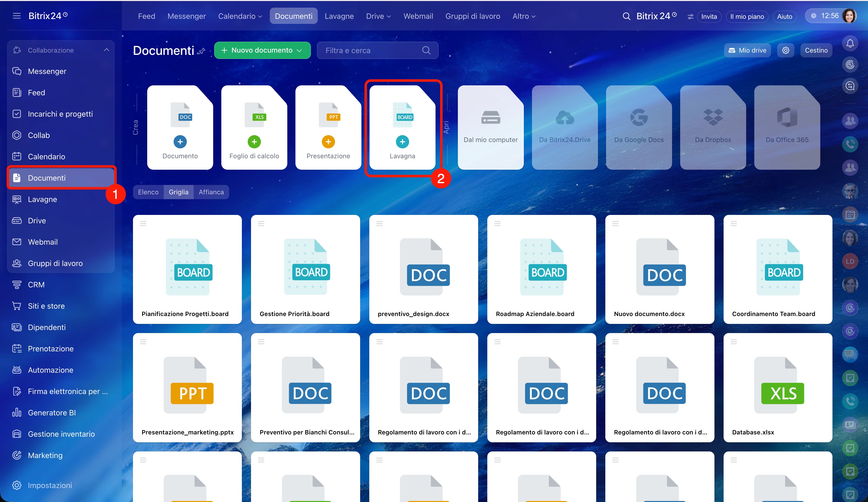Click the Calendario icon in the sidebar
The height and width of the screenshot is (502, 868).
[17, 156]
